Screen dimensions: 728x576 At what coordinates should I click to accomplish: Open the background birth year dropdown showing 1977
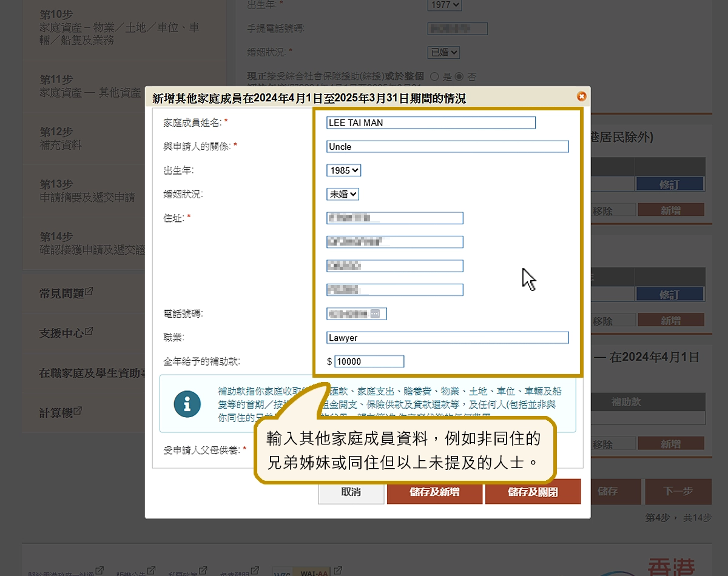tap(445, 5)
